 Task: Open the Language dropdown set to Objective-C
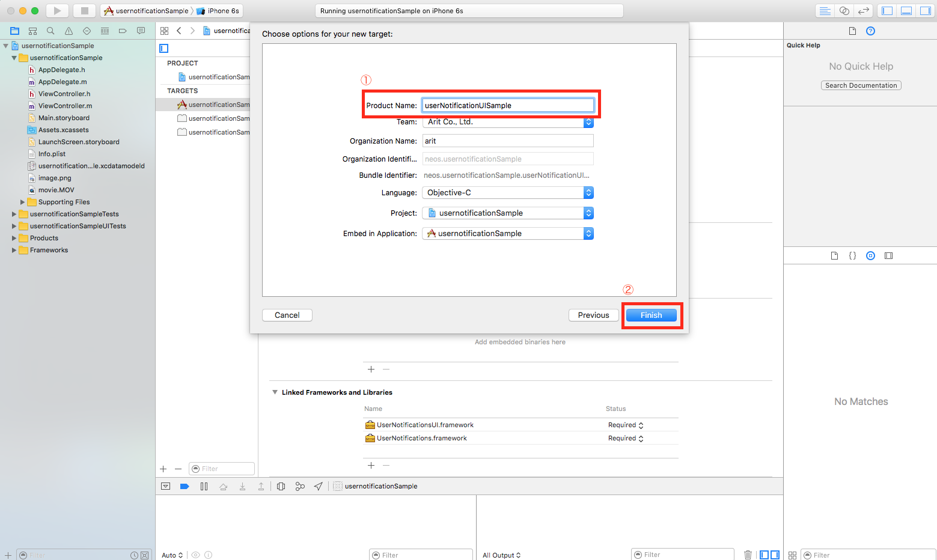coord(508,192)
